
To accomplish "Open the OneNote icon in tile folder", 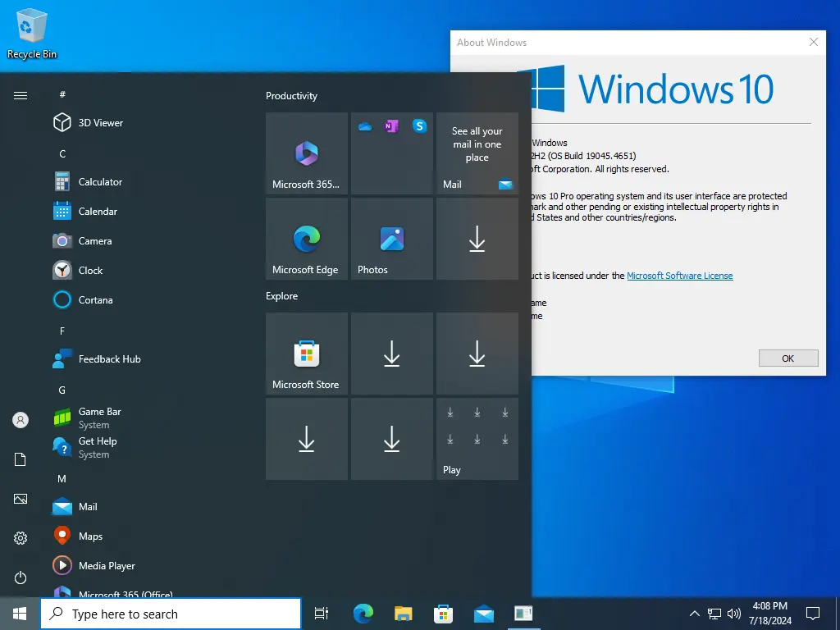I will [392, 126].
